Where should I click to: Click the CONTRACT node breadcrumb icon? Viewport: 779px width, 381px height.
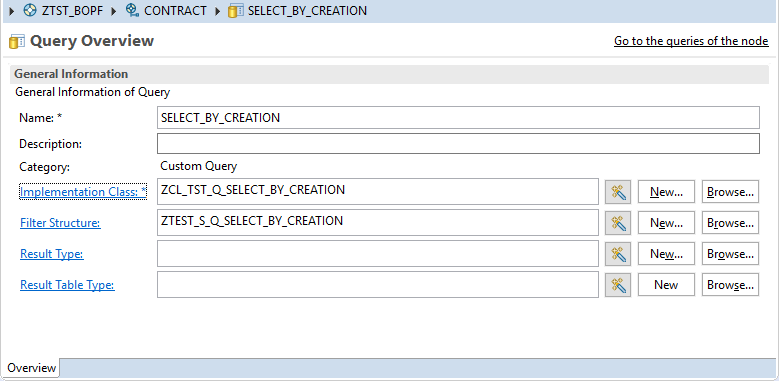[x=132, y=10]
